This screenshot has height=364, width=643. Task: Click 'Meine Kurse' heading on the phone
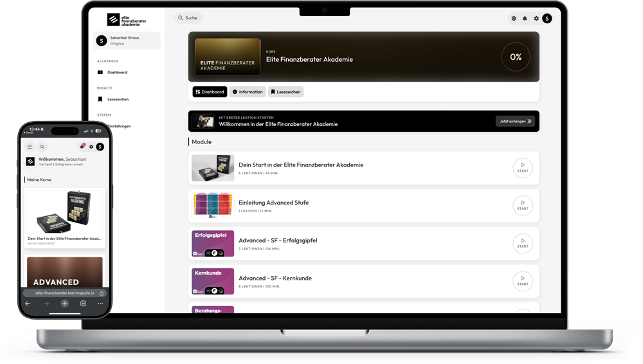pyautogui.click(x=39, y=179)
